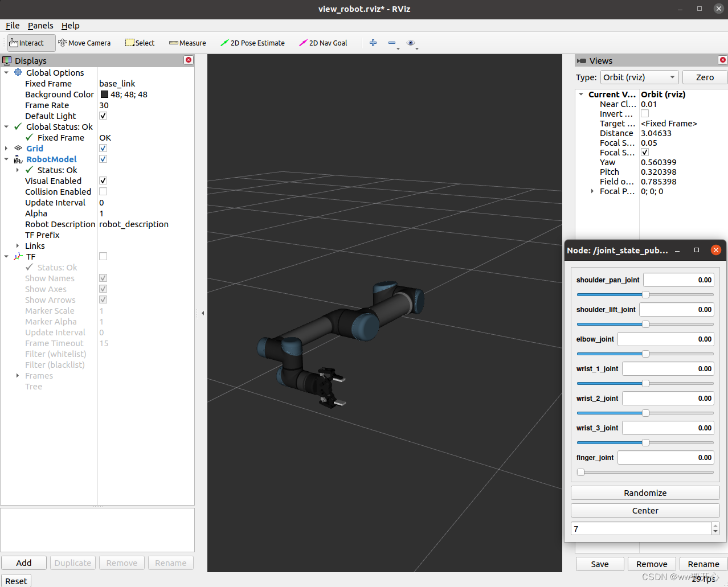
Task: Click the plus add-tool icon in toolbar
Action: (373, 43)
